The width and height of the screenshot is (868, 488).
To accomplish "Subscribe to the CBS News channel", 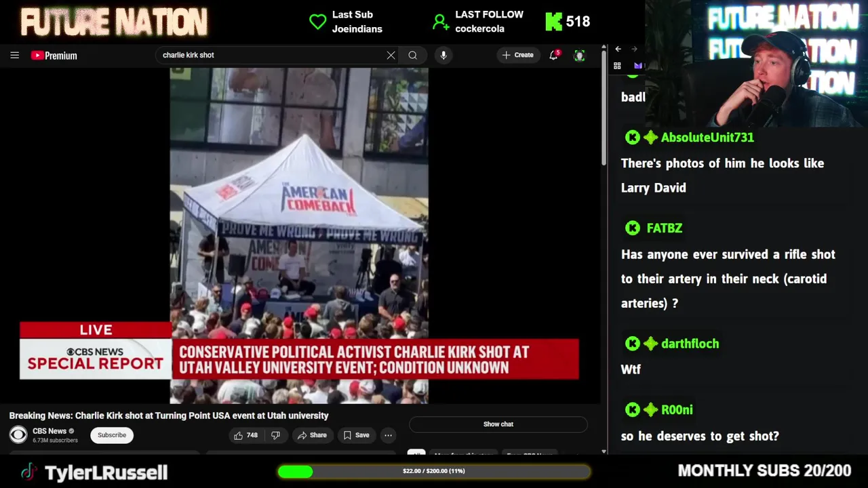I will click(112, 435).
